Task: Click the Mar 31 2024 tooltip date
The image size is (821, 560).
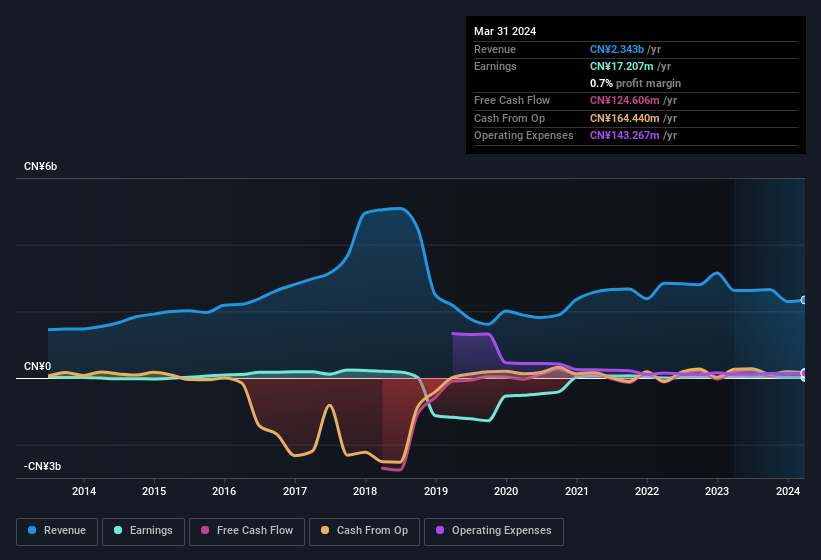Action: [505, 31]
